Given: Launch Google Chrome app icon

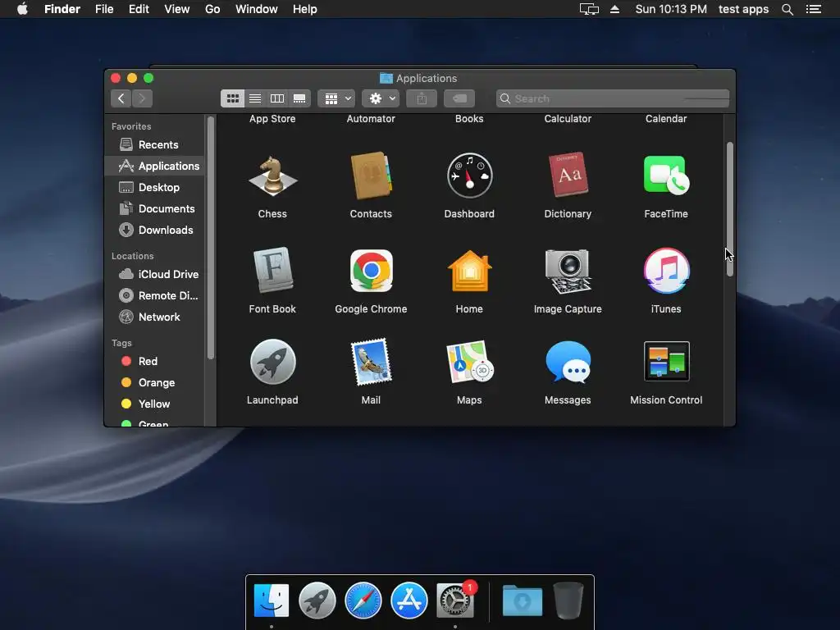Looking at the screenshot, I should [371, 271].
